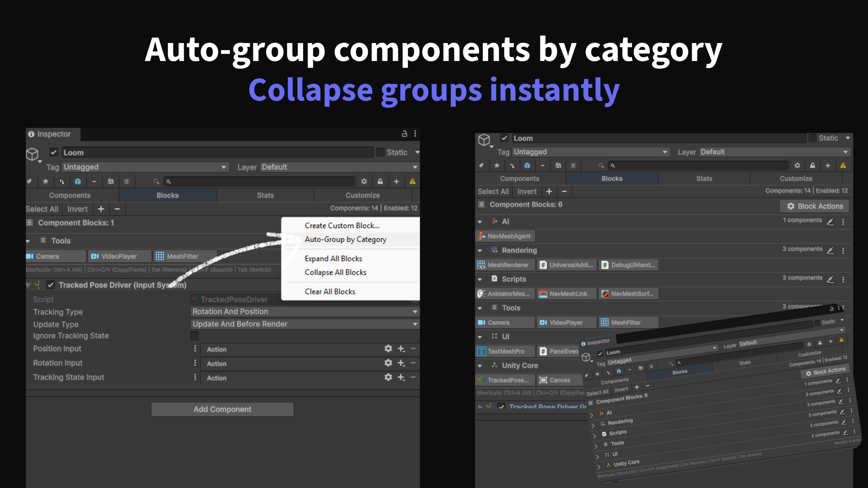Click the star favorites icon in left toolbar
The width and height of the screenshot is (868, 488).
pyautogui.click(x=45, y=182)
